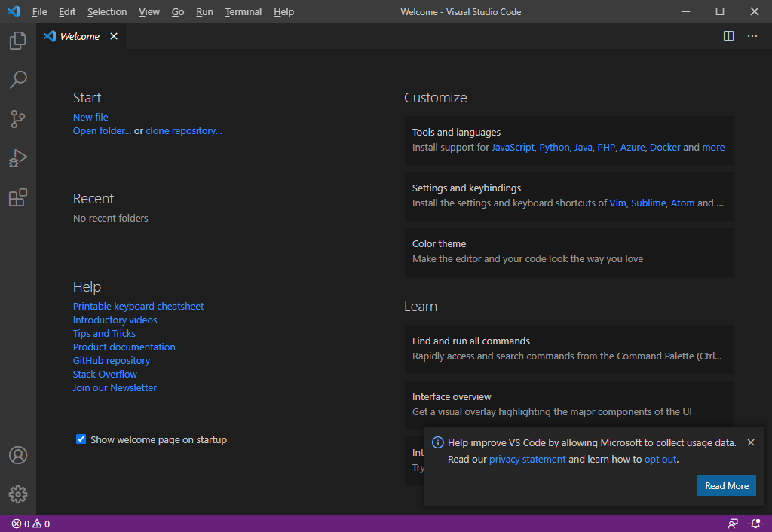Switch to the Welcome tab
Image resolution: width=772 pixels, height=532 pixels.
[x=78, y=35]
